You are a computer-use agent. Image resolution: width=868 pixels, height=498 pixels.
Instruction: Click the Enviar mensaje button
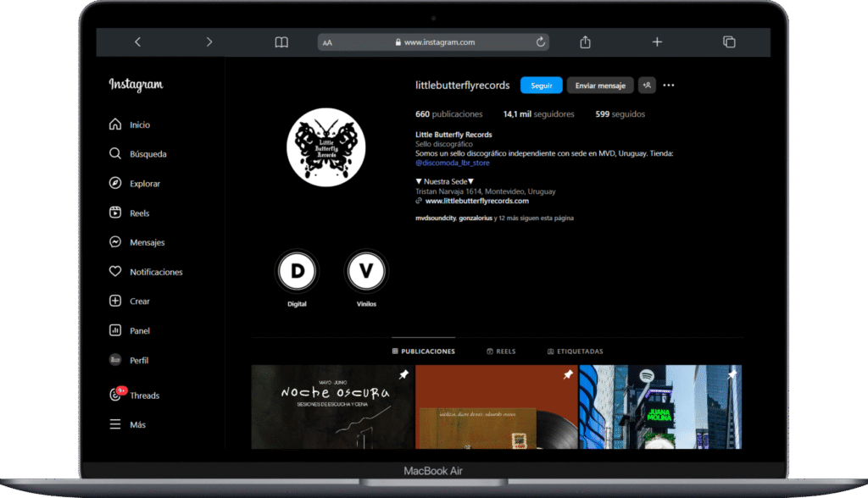[x=600, y=86]
